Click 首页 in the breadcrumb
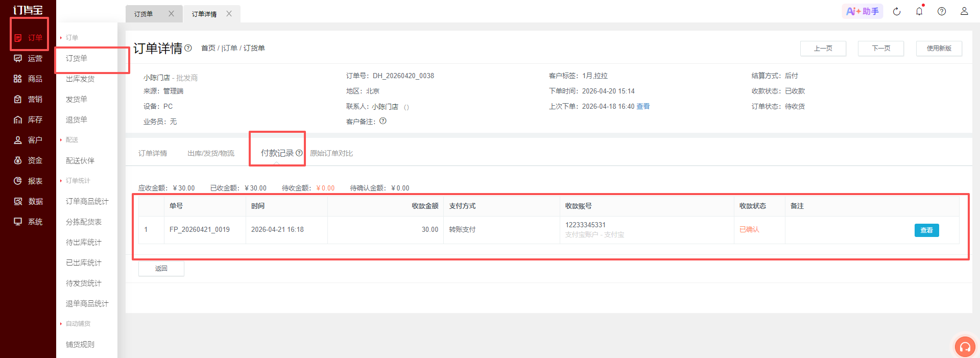Viewport: 980px width, 358px height. point(208,48)
